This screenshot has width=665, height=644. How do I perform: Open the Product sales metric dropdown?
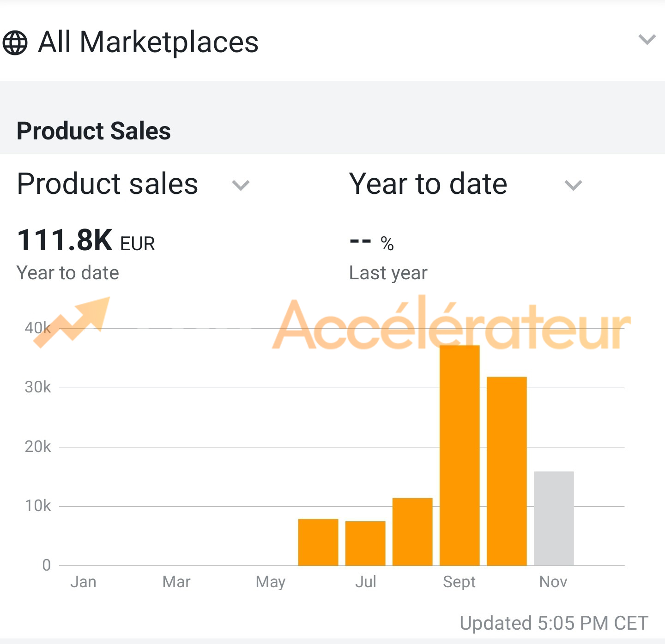coord(241,186)
